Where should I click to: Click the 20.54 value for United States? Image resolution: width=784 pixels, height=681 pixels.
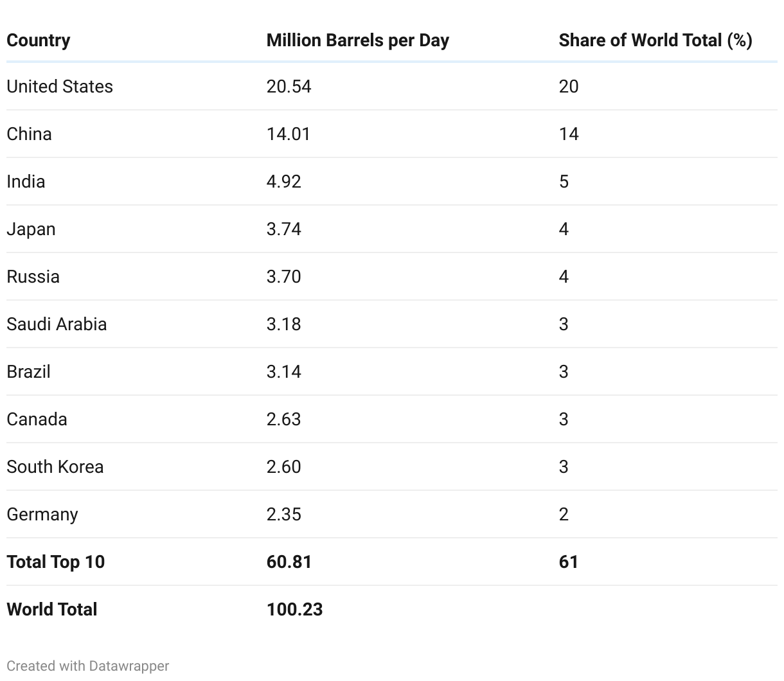pos(289,86)
